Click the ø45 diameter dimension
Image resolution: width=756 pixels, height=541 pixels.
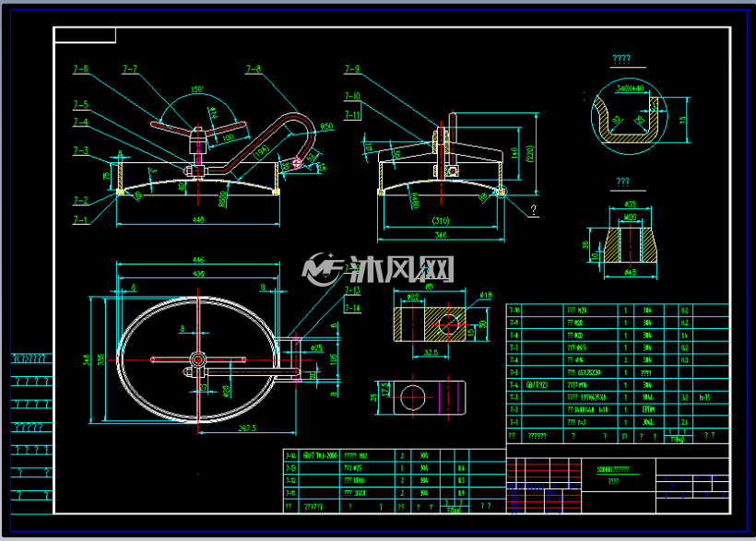(x=631, y=273)
